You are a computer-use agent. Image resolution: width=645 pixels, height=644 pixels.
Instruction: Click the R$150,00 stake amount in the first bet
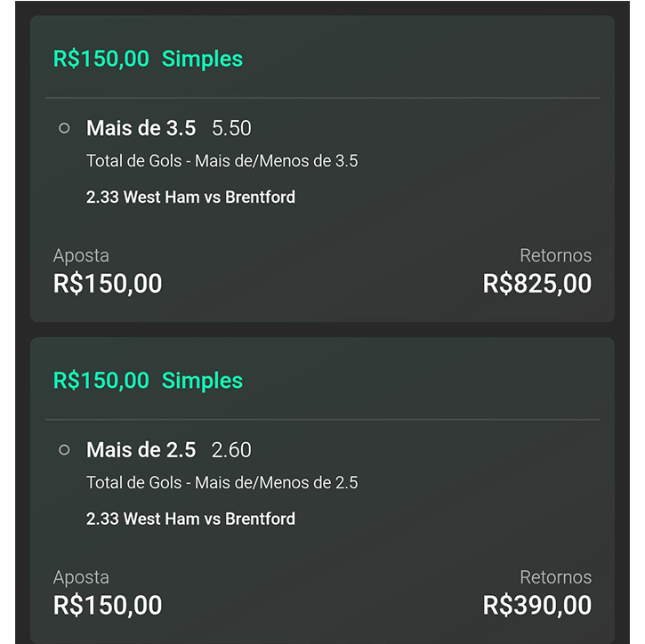point(108,284)
